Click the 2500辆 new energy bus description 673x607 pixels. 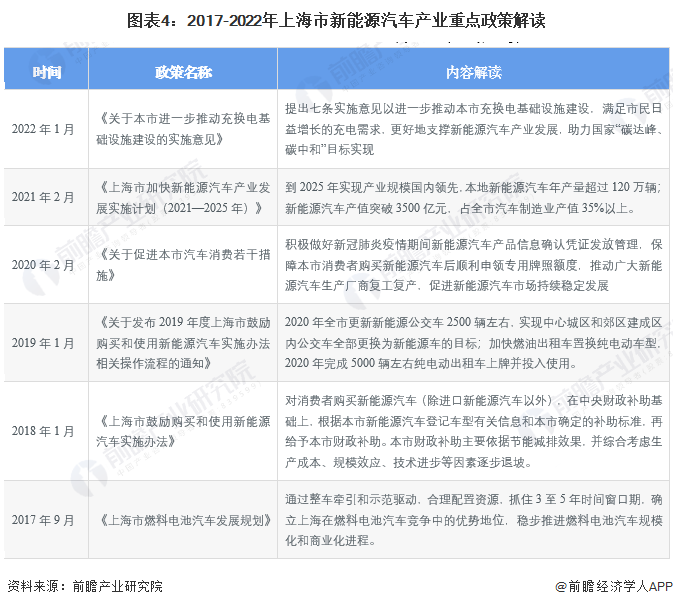click(x=474, y=343)
